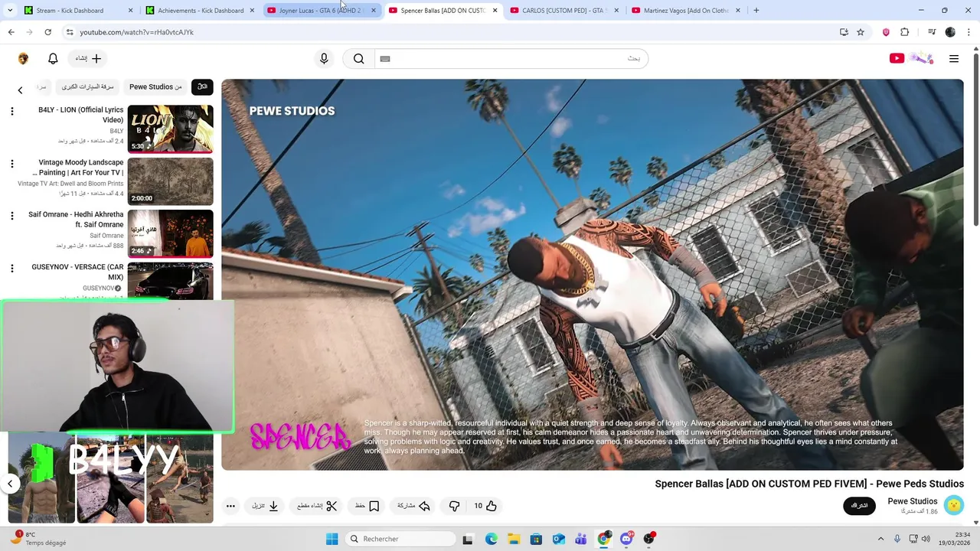Image resolution: width=980 pixels, height=551 pixels.
Task: Click the create 'إنشاء' button
Action: pyautogui.click(x=88, y=58)
